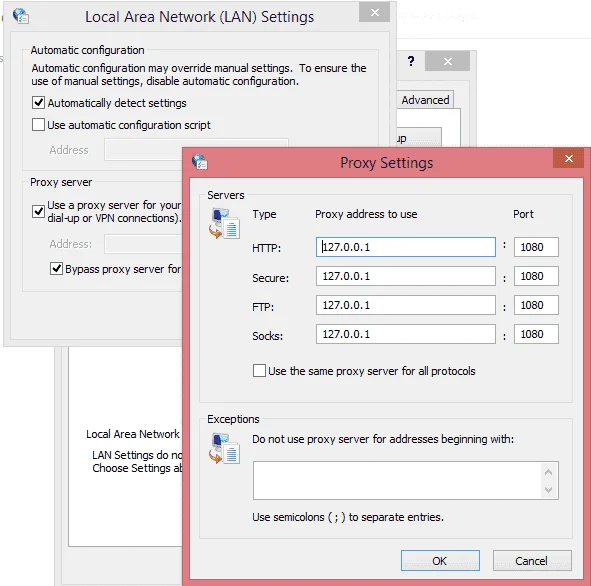Click the 'Type' column label
Image resolution: width=591 pixels, height=586 pixels.
click(x=264, y=214)
